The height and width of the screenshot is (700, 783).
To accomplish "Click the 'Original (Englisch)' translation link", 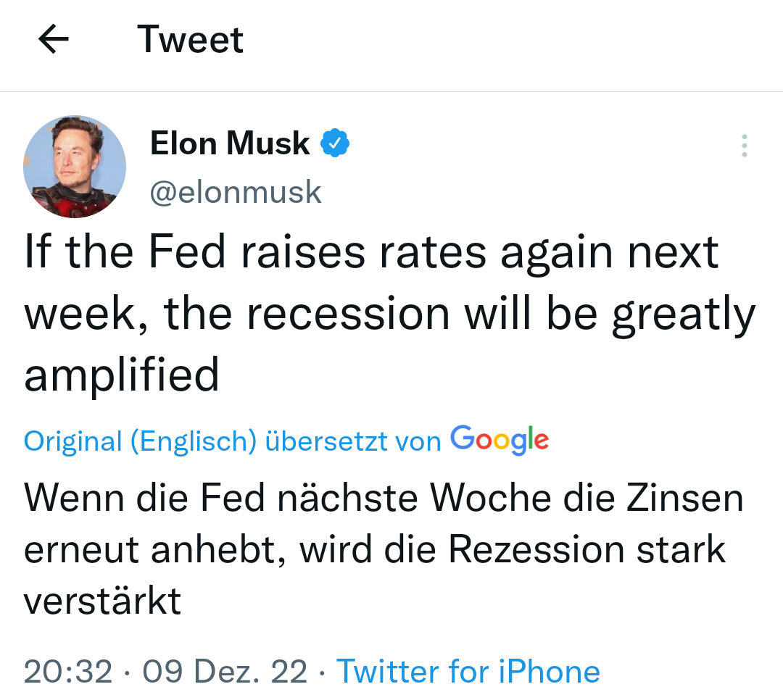I will click(x=140, y=441).
